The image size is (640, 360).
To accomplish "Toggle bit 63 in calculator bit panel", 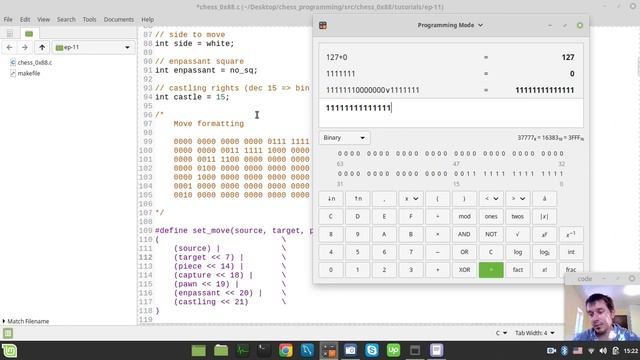I will point(340,154).
